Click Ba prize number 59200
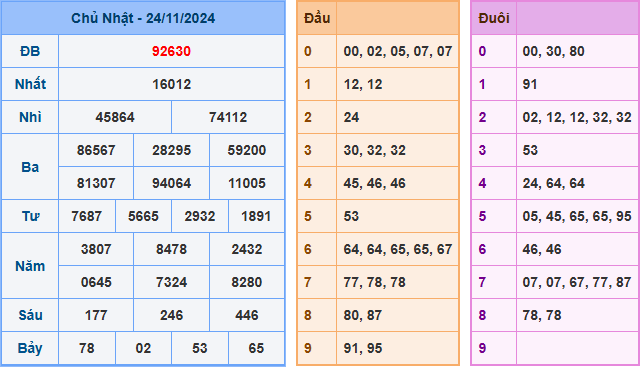641x367 pixels. pos(247,150)
